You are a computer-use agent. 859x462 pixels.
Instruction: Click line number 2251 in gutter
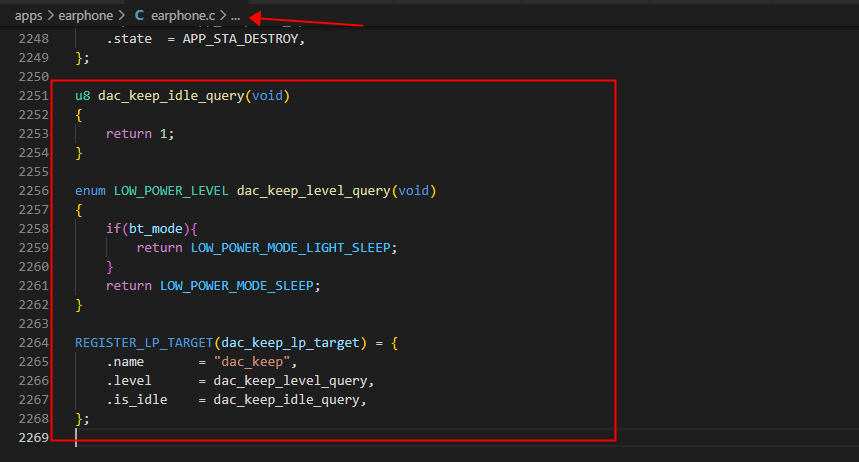point(33,96)
